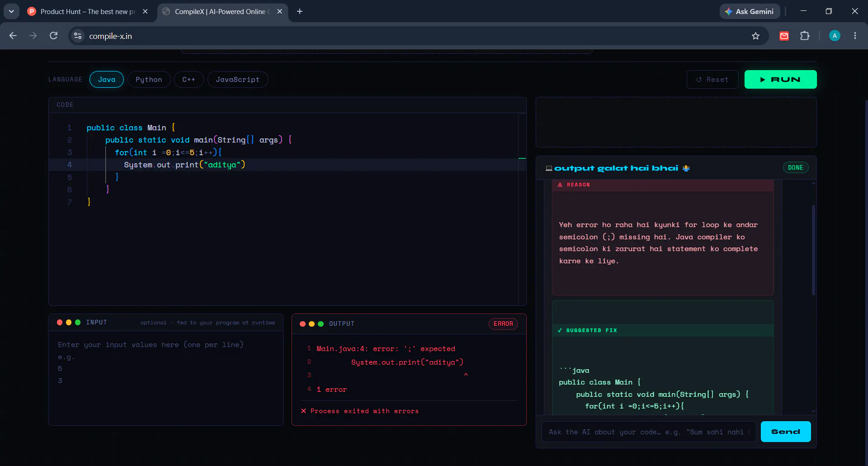Click the SUGGESTED FIX header
The width and height of the screenshot is (868, 466).
663,331
